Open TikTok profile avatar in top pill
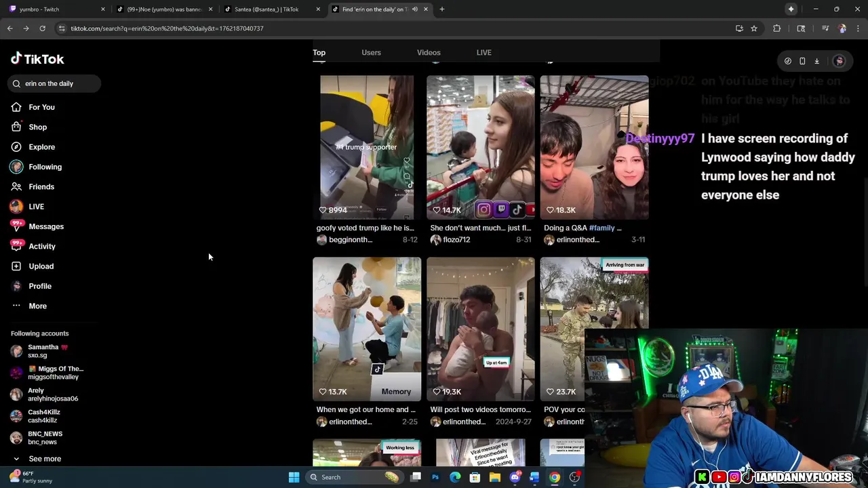Viewport: 868px width, 488px height. (x=839, y=61)
